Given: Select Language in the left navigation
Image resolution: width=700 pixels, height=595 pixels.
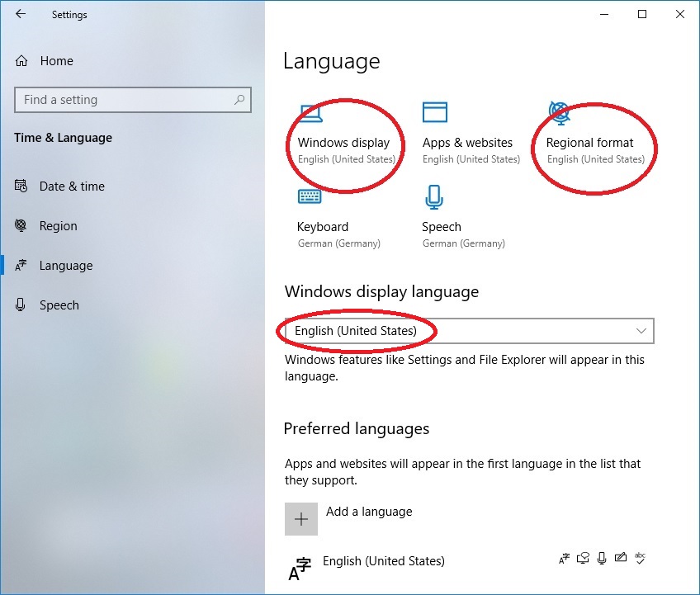Looking at the screenshot, I should [x=66, y=266].
